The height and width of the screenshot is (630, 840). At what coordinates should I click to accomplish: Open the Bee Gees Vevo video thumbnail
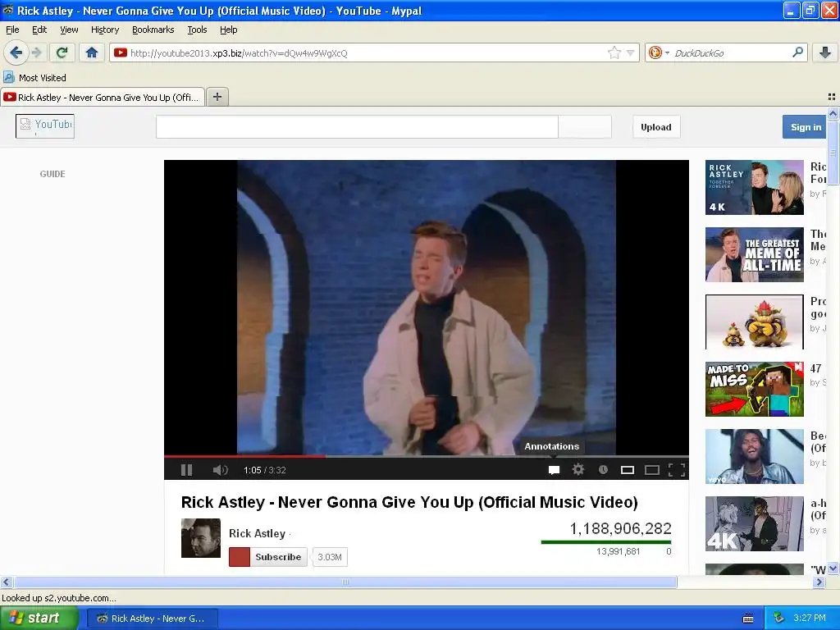coord(755,456)
